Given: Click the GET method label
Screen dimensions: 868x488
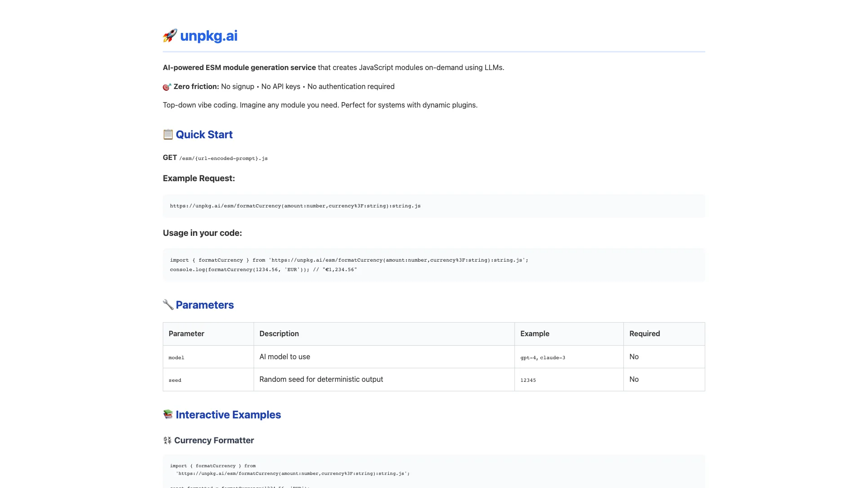Looking at the screenshot, I should coord(170,158).
